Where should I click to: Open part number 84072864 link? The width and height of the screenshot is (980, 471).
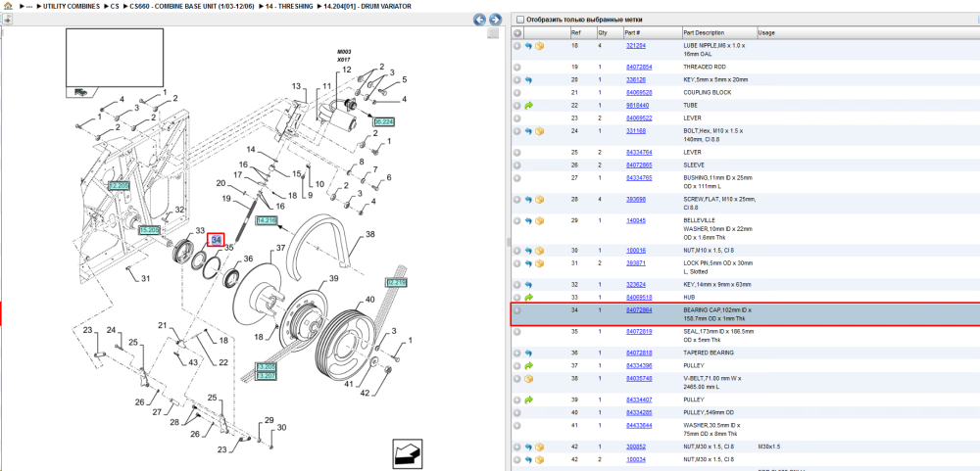coord(639,310)
